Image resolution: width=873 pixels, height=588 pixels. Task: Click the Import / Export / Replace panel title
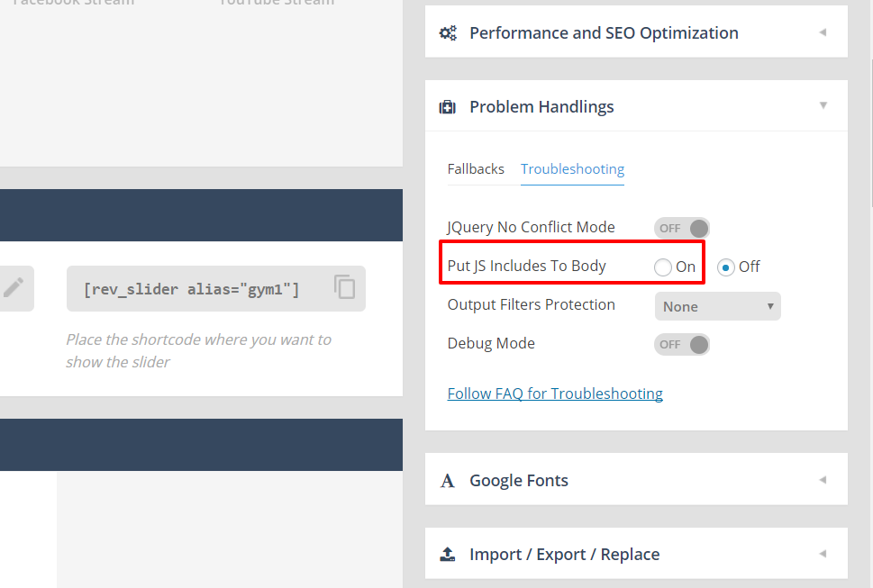[x=564, y=555]
